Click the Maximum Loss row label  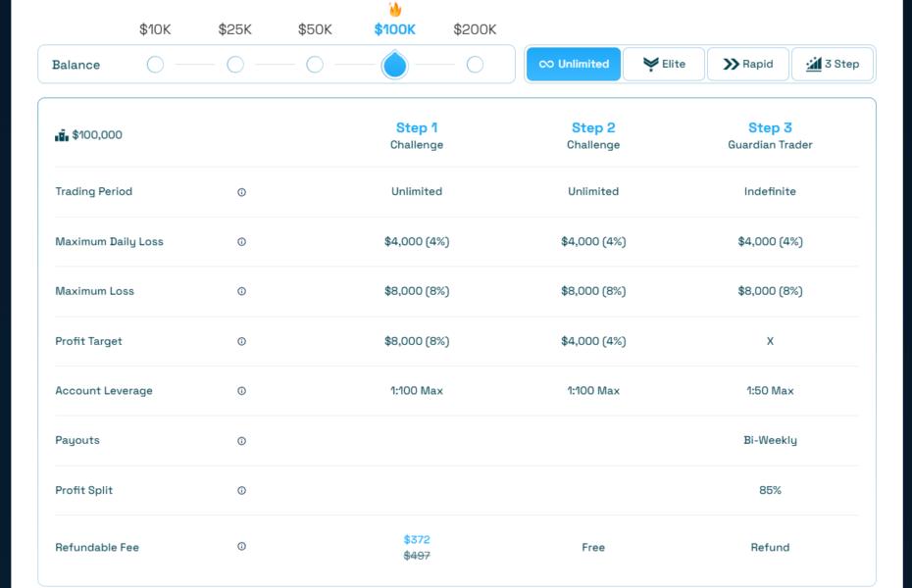[x=94, y=291]
